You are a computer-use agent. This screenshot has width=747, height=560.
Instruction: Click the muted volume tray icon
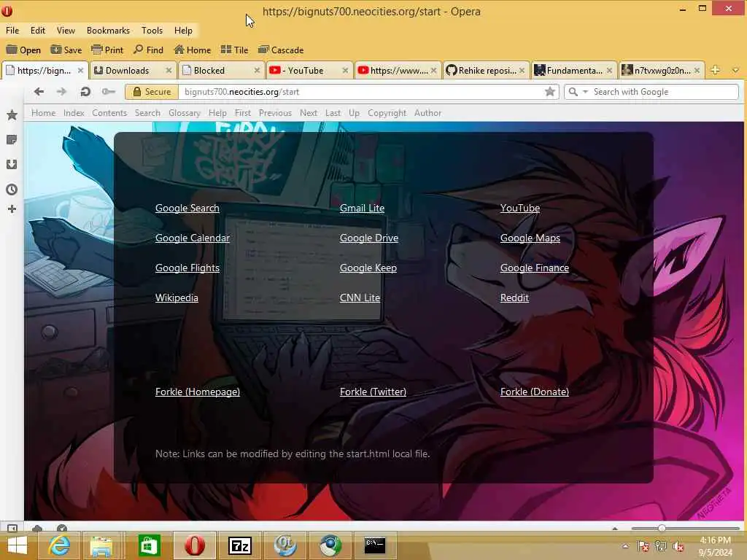[678, 546]
